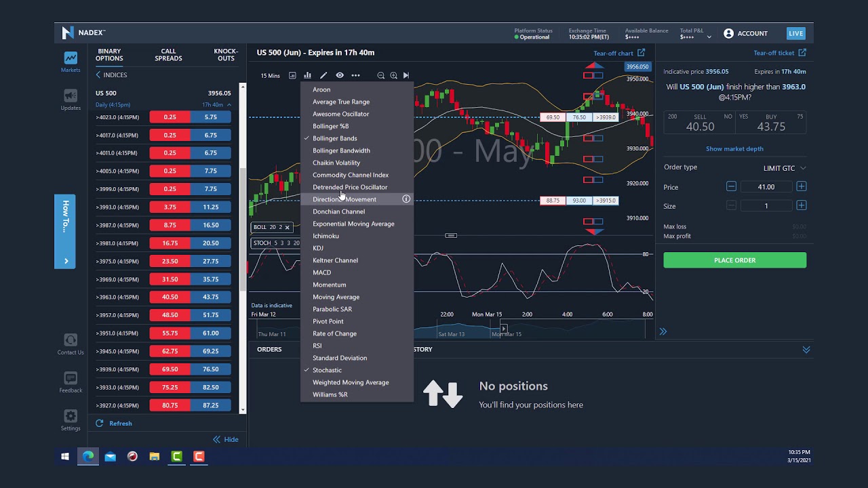The width and height of the screenshot is (868, 488).
Task: Remove the BOLL 20 2 indicator
Action: [x=287, y=227]
